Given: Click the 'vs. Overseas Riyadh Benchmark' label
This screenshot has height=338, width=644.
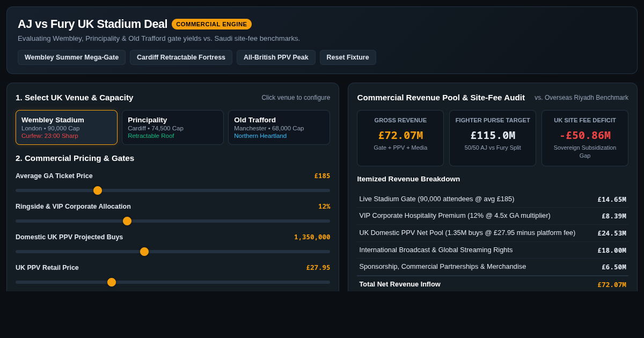Looking at the screenshot, I should point(581,98).
